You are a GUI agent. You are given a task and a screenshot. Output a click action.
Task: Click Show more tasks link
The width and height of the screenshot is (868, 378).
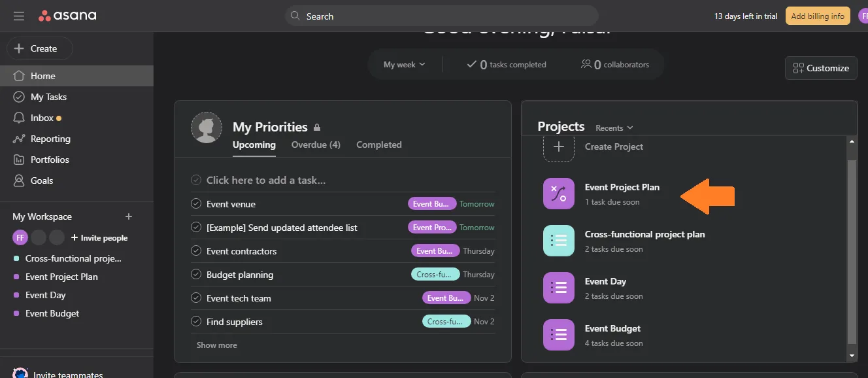point(217,345)
